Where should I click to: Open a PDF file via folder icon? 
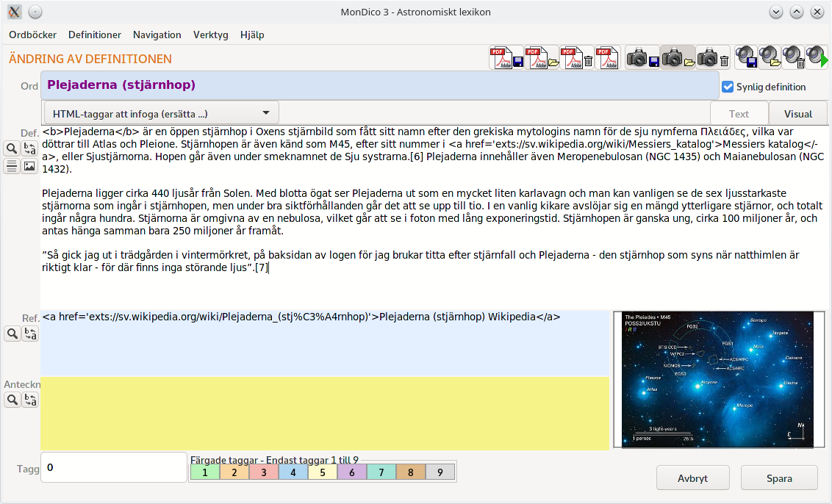542,58
